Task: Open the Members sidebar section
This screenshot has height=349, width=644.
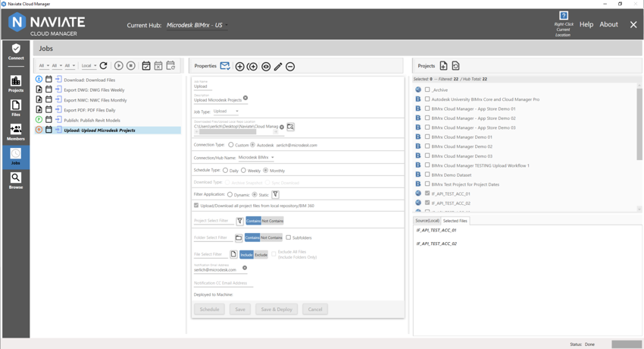Action: pos(16,132)
